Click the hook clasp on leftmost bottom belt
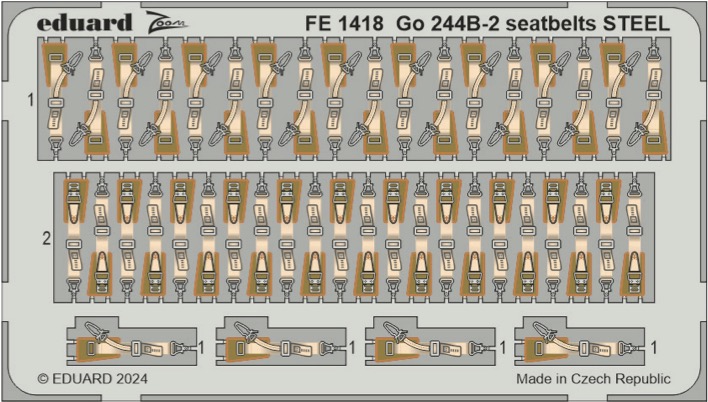Image resolution: width=708 pixels, height=402 pixels. [97, 331]
